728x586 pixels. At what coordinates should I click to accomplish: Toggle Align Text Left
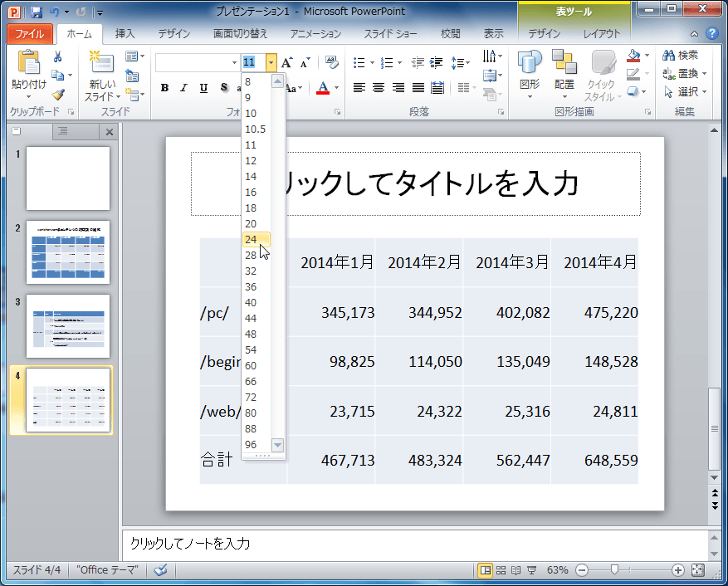click(x=359, y=88)
